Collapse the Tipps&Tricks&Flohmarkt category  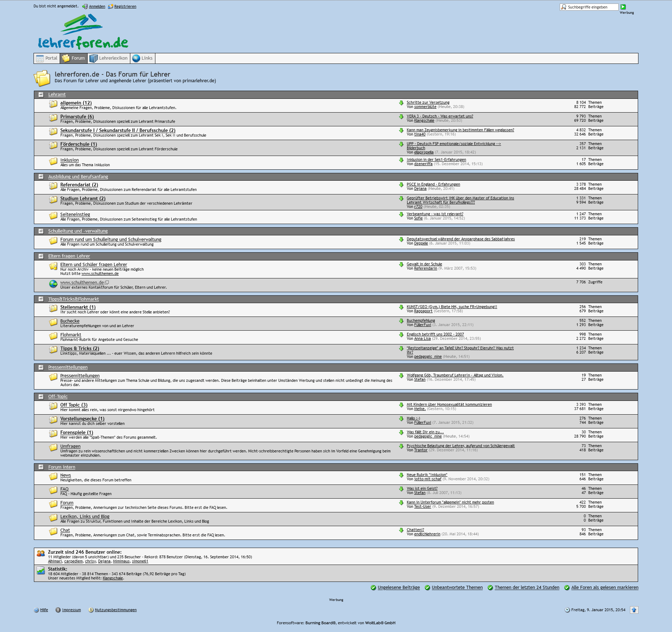[41, 299]
